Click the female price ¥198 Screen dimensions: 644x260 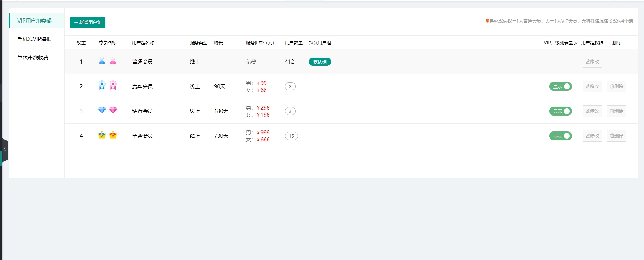263,115
